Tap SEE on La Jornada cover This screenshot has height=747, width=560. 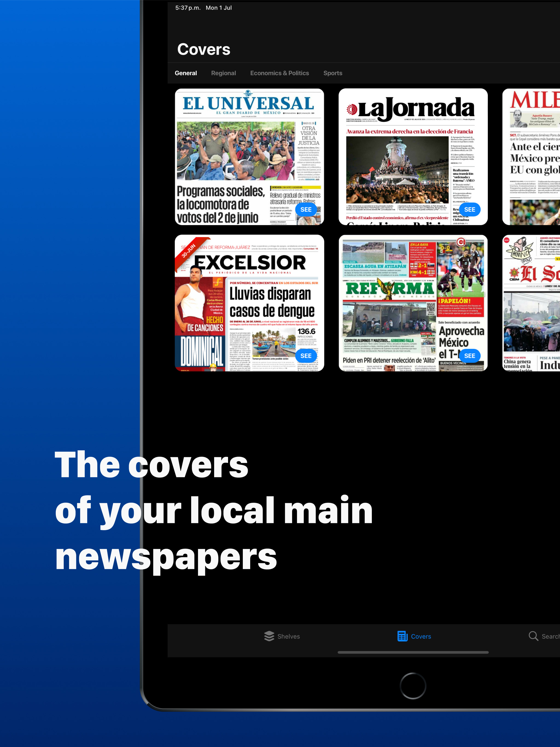click(470, 209)
